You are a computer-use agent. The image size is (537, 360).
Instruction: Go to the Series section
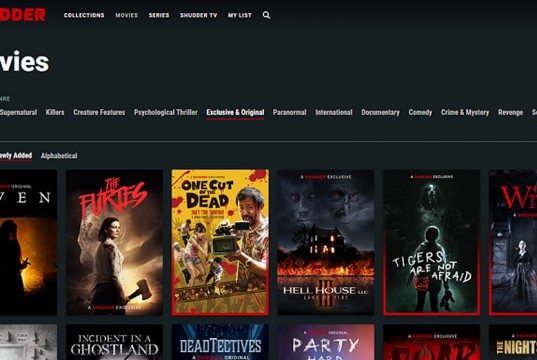click(x=159, y=15)
